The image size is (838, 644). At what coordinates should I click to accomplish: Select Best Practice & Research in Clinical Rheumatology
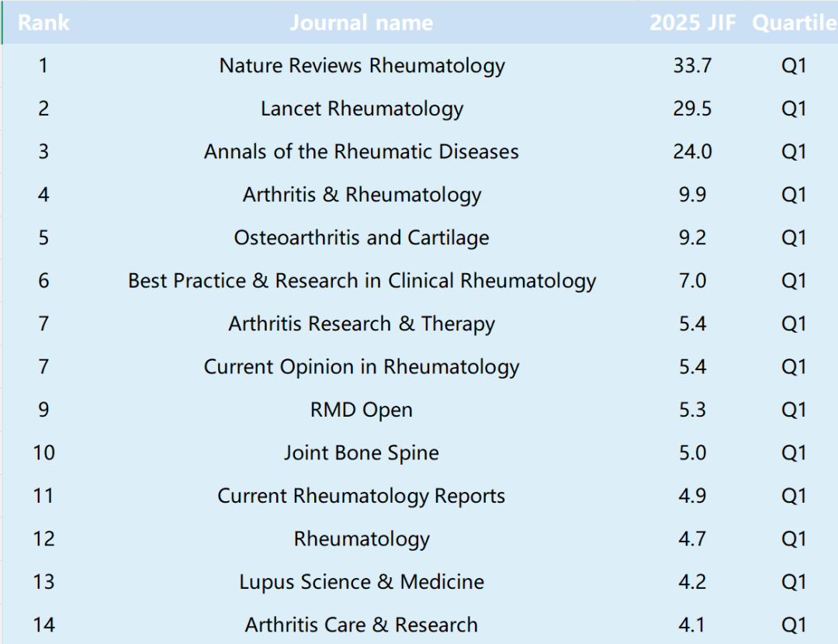[362, 281]
